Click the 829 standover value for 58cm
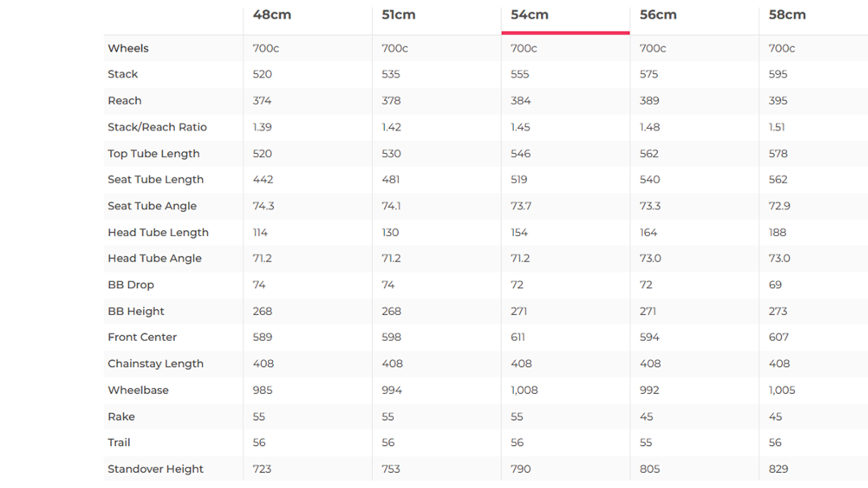 (778, 469)
